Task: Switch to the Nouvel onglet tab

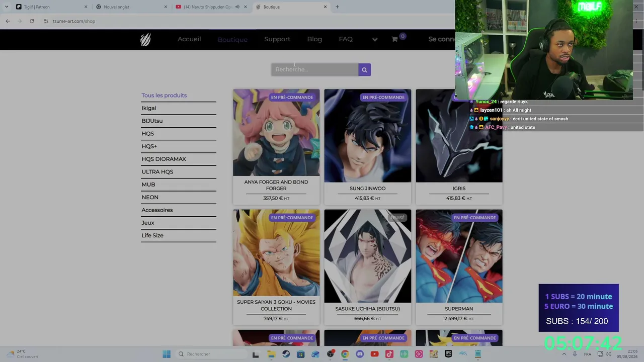Action: pyautogui.click(x=131, y=7)
